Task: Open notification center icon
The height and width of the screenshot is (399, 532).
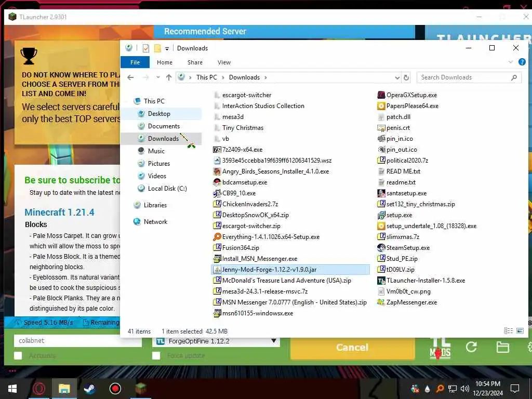Action: click(515, 389)
